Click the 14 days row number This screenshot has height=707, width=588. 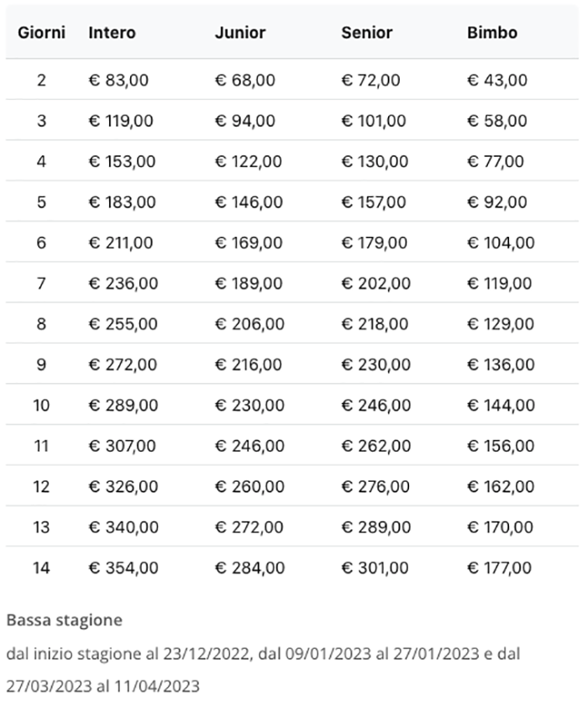point(41,568)
